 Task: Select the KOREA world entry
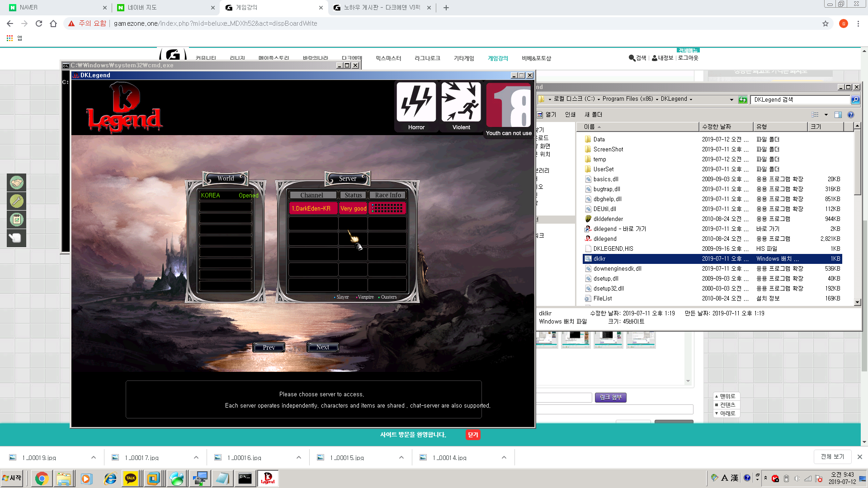(226, 195)
